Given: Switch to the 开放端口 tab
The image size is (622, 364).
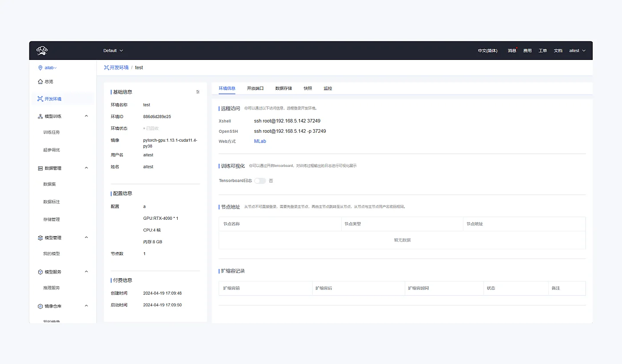Looking at the screenshot, I should (255, 88).
